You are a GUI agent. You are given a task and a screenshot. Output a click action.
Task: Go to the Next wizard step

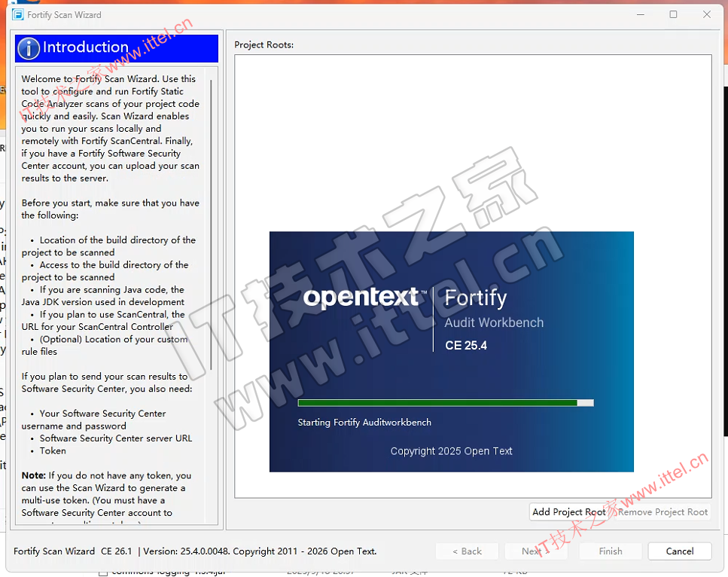tap(535, 551)
